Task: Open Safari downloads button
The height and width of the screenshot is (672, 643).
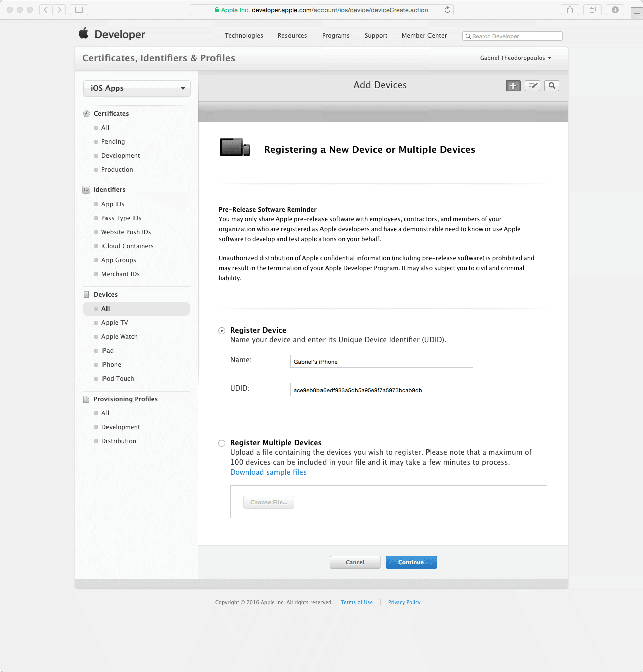Action: click(615, 10)
